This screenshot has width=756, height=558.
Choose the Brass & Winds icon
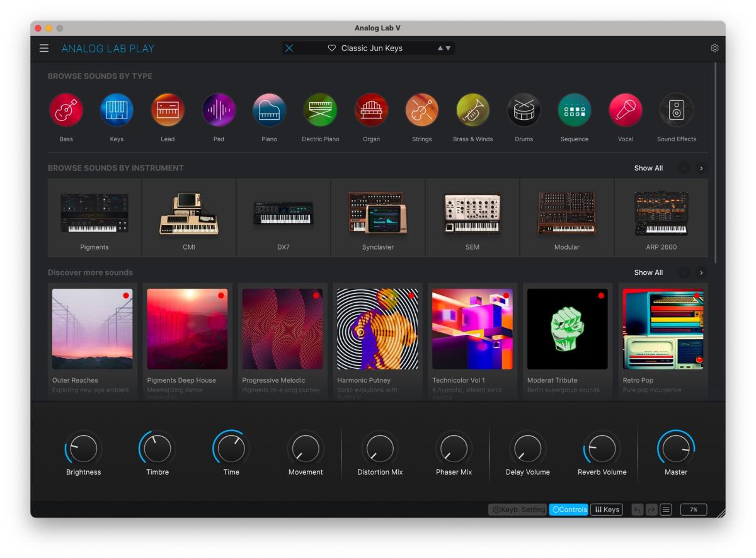tap(472, 110)
